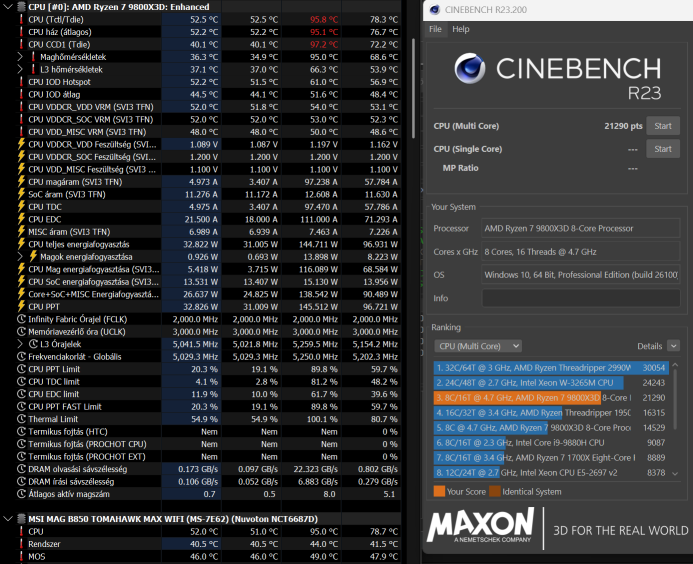
Task: Click clock icon of Memóriavezérlő óra (UCLK) row
Action: click(21, 332)
